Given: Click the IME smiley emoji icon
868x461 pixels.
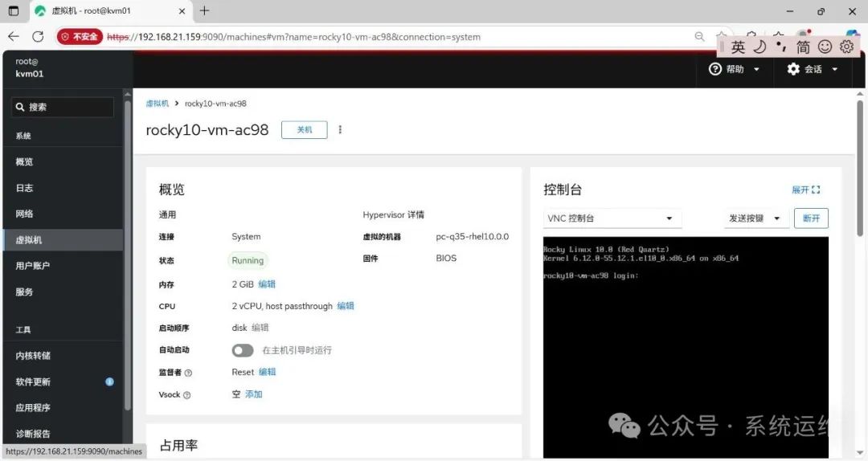Looking at the screenshot, I should click(825, 47).
